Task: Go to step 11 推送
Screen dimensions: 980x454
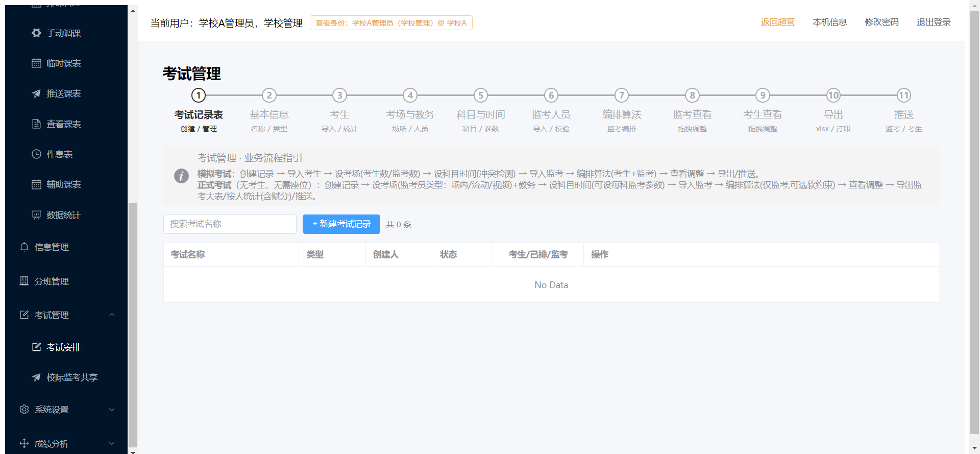Action: click(x=903, y=110)
